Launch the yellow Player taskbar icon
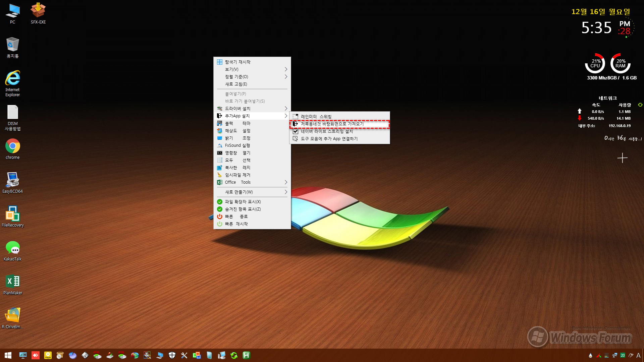The image size is (644, 362). (48, 355)
